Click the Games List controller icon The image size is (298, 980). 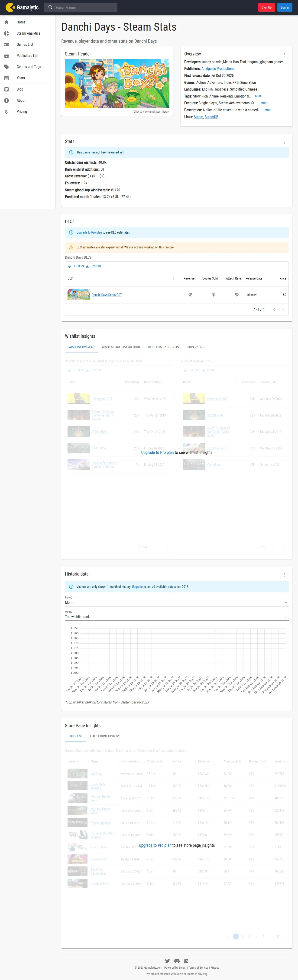coord(6,45)
